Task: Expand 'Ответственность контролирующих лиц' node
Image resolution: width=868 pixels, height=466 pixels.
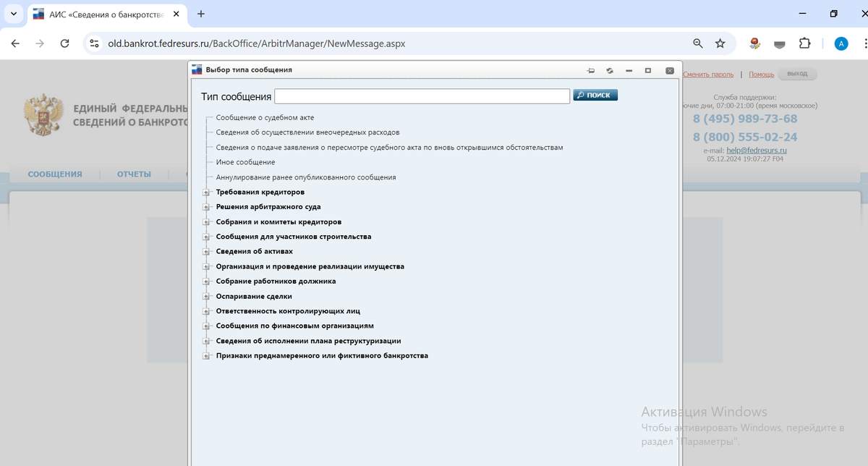Action: (206, 311)
